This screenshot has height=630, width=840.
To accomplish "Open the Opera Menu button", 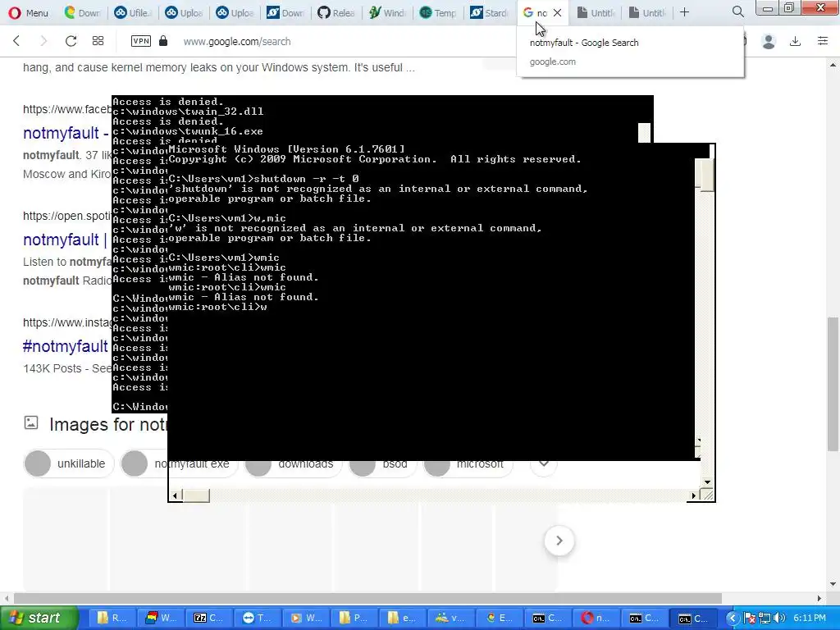I will pyautogui.click(x=29, y=12).
